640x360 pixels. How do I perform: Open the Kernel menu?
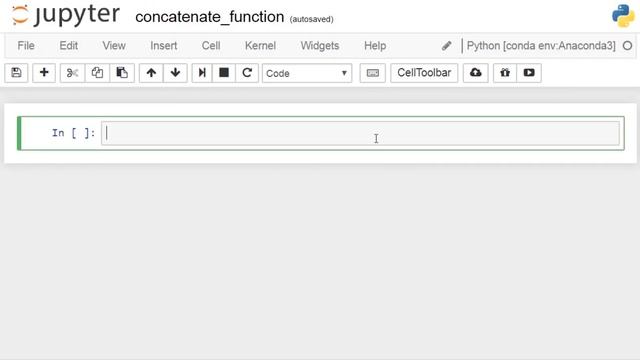(x=260, y=46)
